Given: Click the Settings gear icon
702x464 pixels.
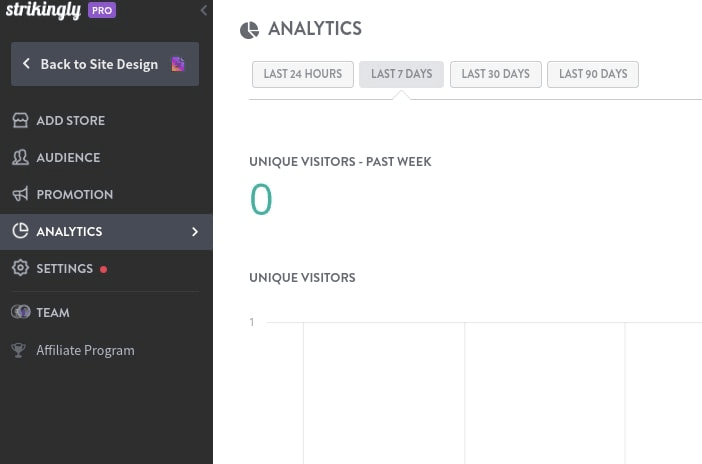Looking at the screenshot, I should 20,268.
